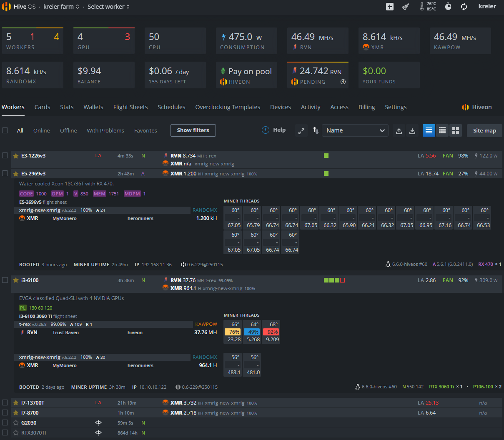The width and height of the screenshot is (504, 440).
Task: Open the Site map button
Action: pyautogui.click(x=484, y=130)
